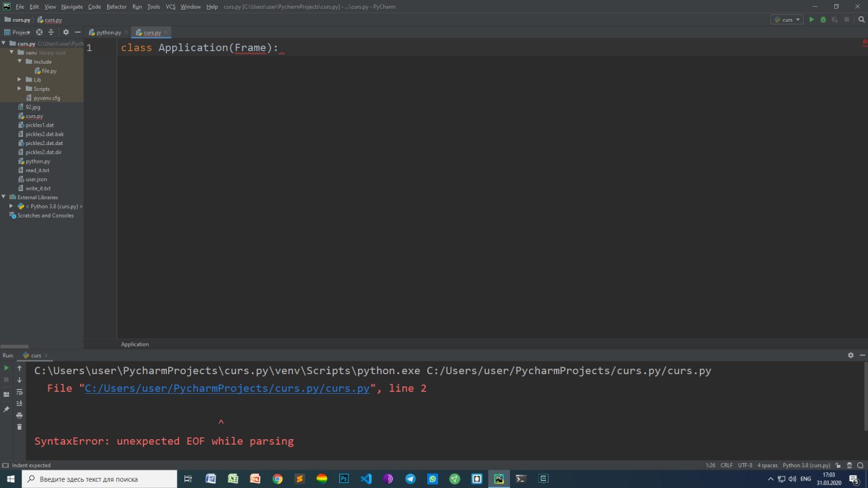Select pickles2.dat.dir file
This screenshot has height=488, width=868.
[40, 152]
